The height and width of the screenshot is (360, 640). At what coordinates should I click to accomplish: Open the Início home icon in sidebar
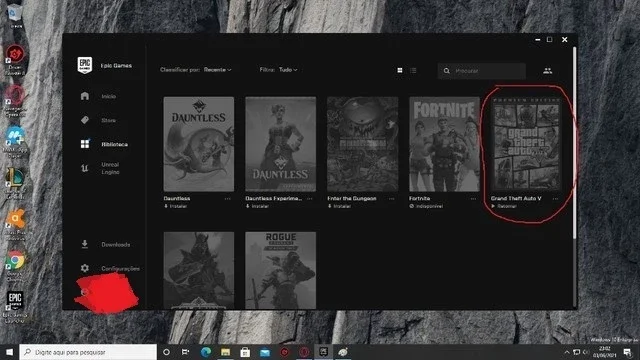(84, 96)
